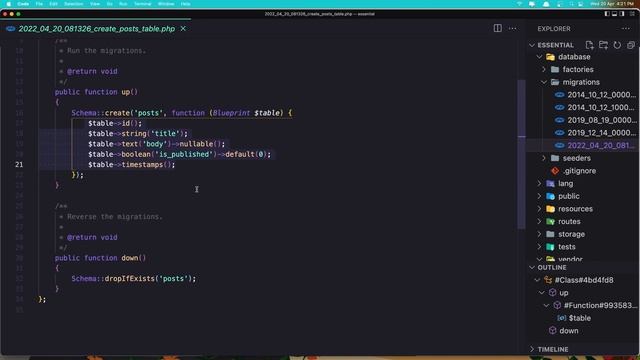
Task: Open Explorer views and more actions menu
Action: (x=626, y=29)
